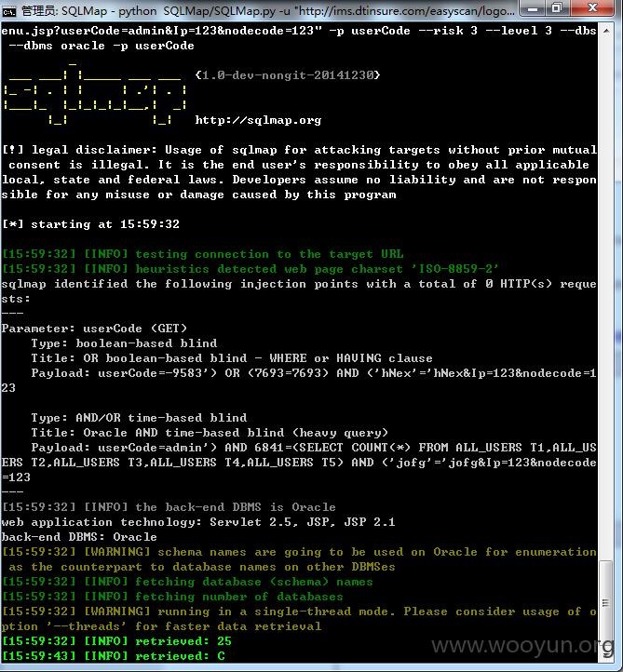Click the 'retrieved: C' line
This screenshot has width=623, height=672.
(114, 656)
